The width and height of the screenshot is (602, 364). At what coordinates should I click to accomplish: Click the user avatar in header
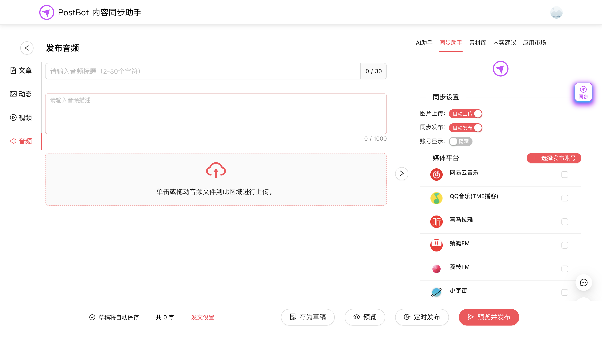[556, 12]
